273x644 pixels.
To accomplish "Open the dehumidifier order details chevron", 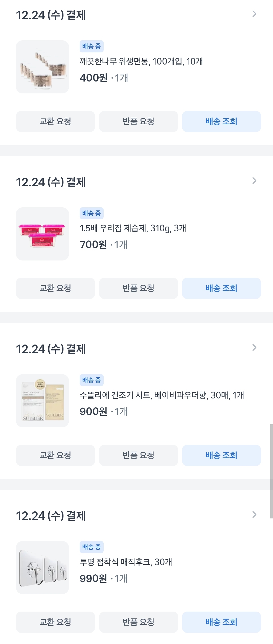I will coord(254,181).
